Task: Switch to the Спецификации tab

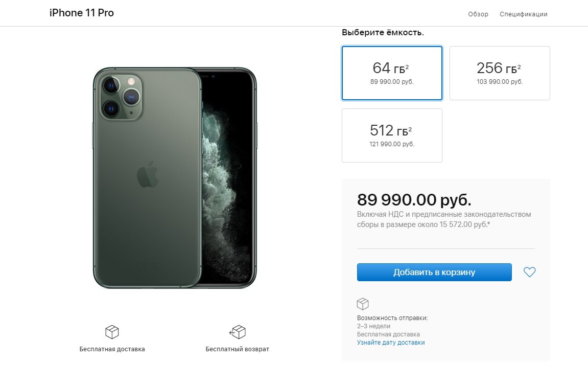Action: pos(523,14)
